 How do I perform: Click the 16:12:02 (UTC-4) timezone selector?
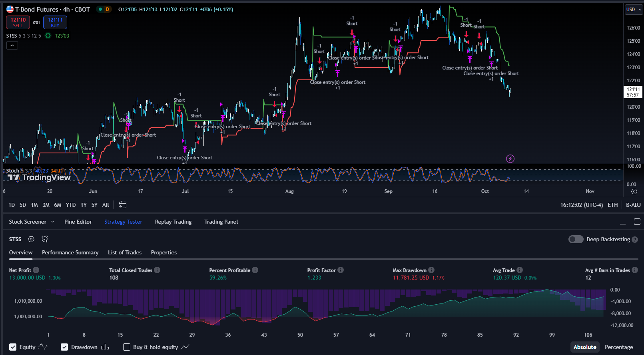pos(581,205)
